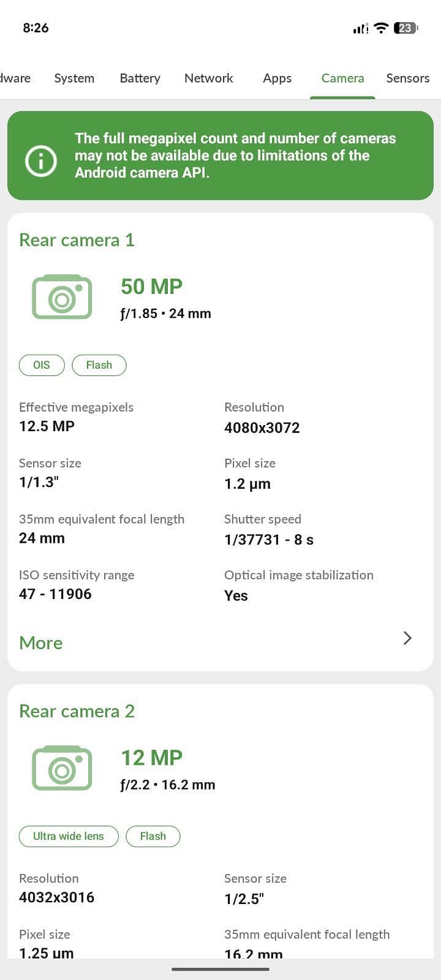The width and height of the screenshot is (441, 980).
Task: Tap the Flash chip on Rear camera 2
Action: point(153,836)
